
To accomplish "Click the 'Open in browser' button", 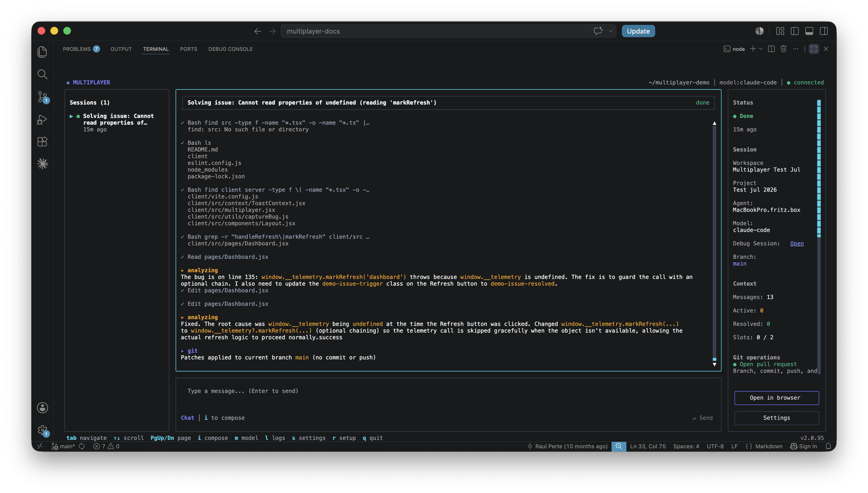I will (x=777, y=397).
